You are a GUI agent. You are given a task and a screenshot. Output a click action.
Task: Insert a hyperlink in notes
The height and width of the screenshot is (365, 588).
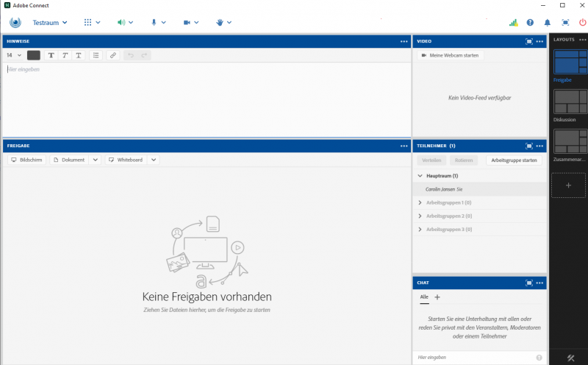113,55
